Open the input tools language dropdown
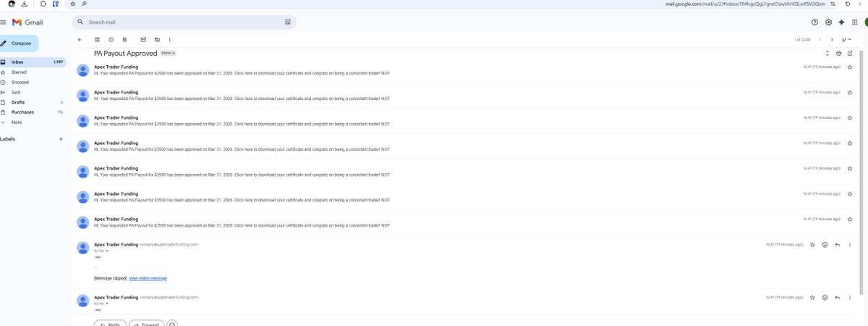Screen dimensions: 868x326 tap(848, 40)
